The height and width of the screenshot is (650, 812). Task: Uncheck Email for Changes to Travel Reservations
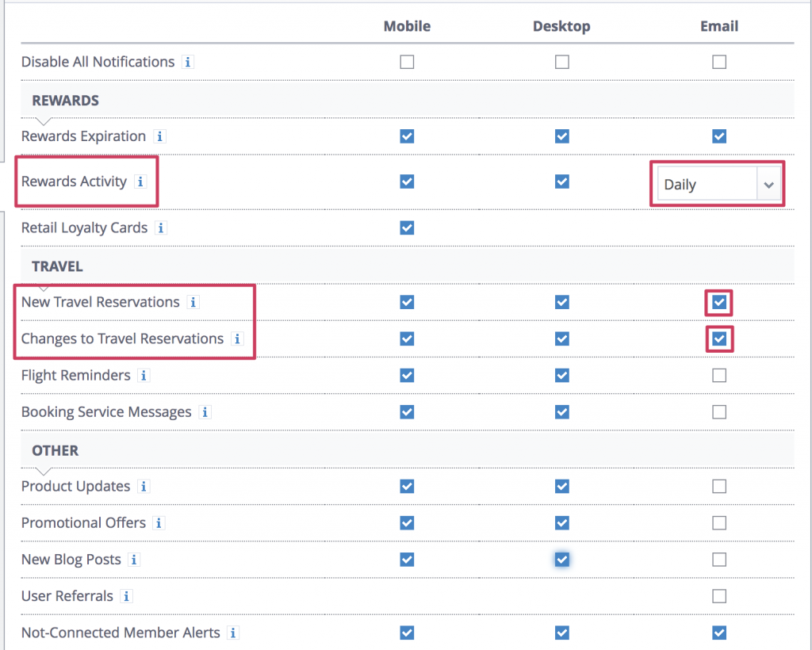[x=719, y=339]
